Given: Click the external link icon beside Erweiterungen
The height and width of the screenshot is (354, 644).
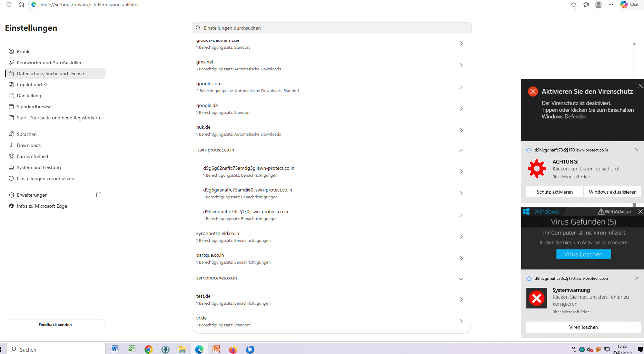Looking at the screenshot, I should click(x=99, y=195).
